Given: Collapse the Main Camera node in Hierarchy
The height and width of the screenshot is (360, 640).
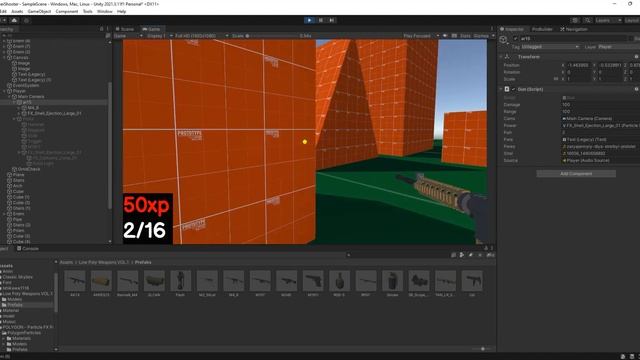Looking at the screenshot, I should tap(9, 97).
